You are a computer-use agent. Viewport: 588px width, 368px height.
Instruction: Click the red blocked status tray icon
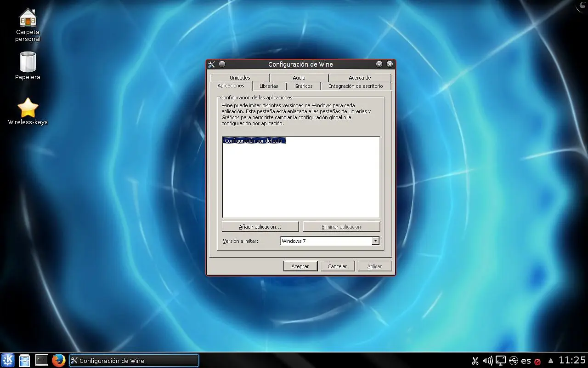coord(537,362)
